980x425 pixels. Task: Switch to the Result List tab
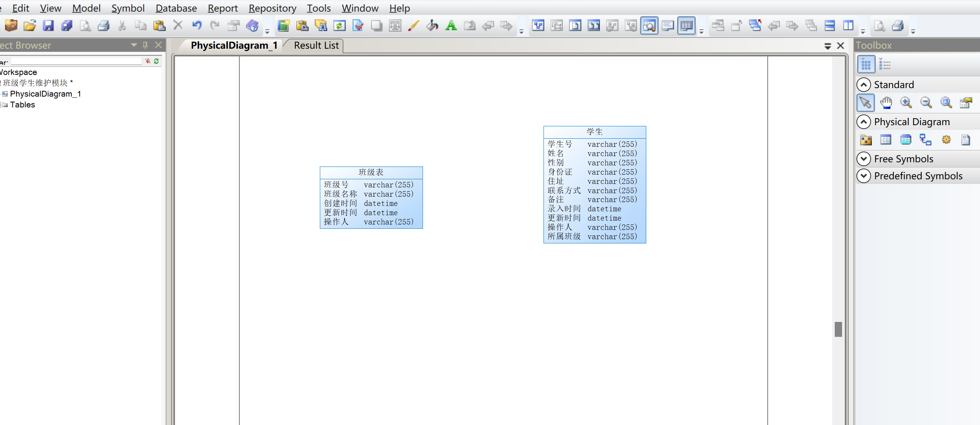[316, 46]
